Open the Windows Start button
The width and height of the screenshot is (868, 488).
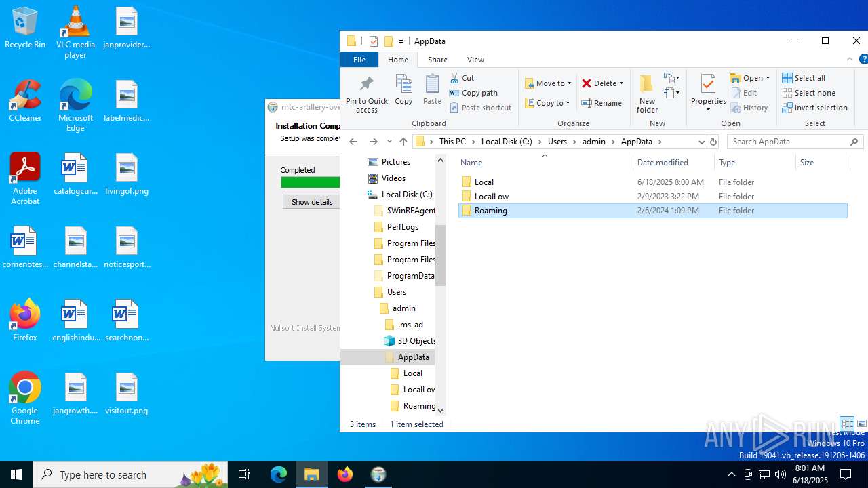(16, 474)
